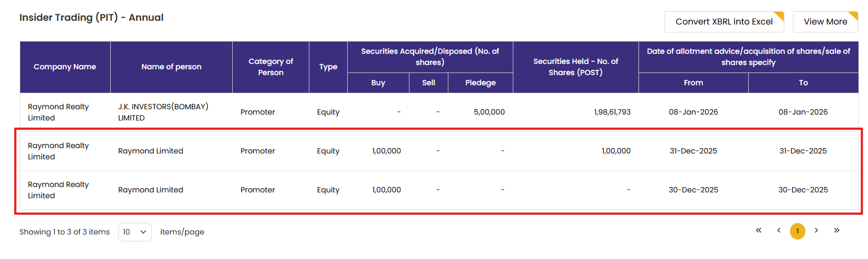Click the From date column header
This screenshot has height=259, width=868.
click(693, 83)
